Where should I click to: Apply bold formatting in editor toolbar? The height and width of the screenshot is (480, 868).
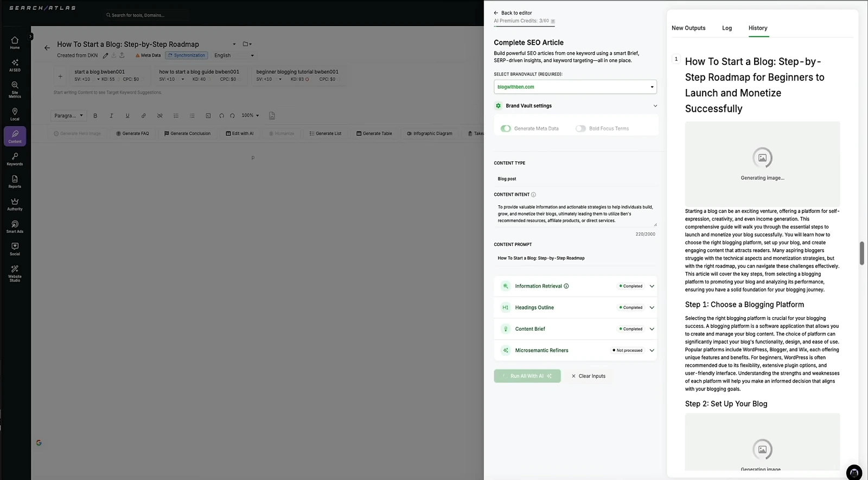click(95, 116)
